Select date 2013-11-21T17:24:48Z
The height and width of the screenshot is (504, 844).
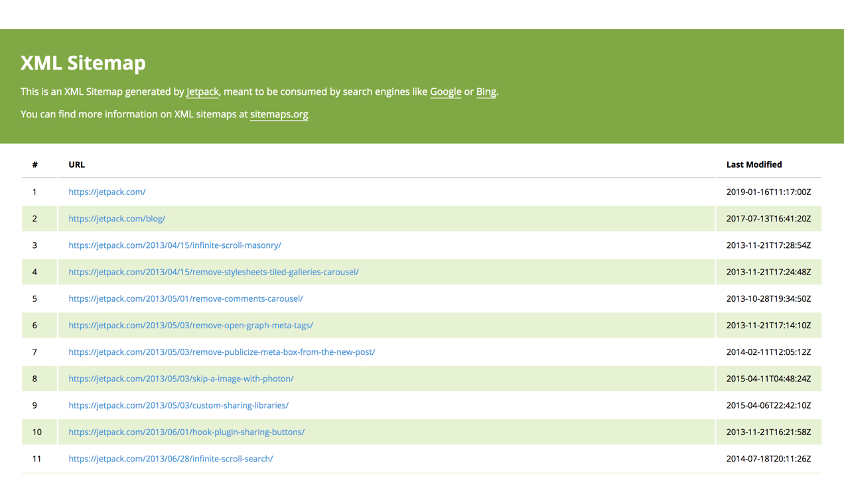(768, 272)
